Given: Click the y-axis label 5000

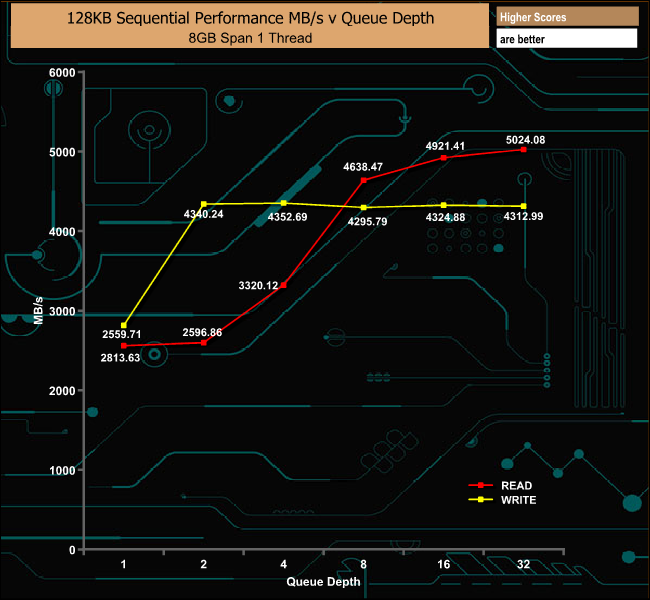Looking at the screenshot, I should (62, 153).
